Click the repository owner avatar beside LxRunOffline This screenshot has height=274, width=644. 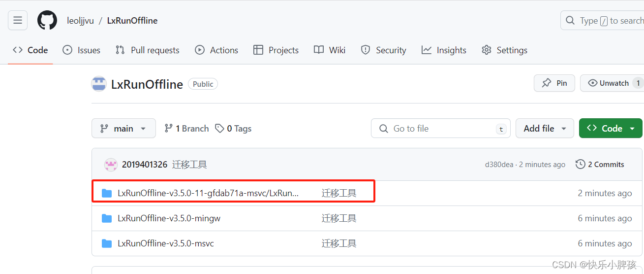(99, 84)
